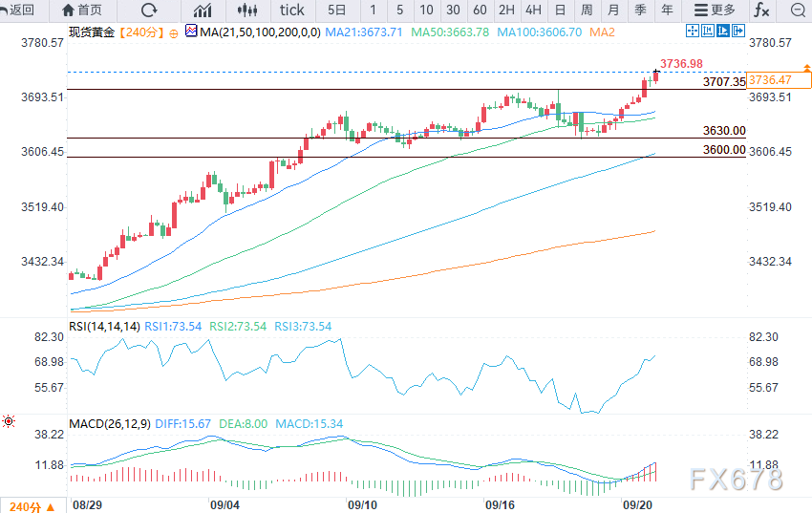Choose the 60 minute timeframe
The width and height of the screenshot is (812, 513).
pyautogui.click(x=480, y=10)
